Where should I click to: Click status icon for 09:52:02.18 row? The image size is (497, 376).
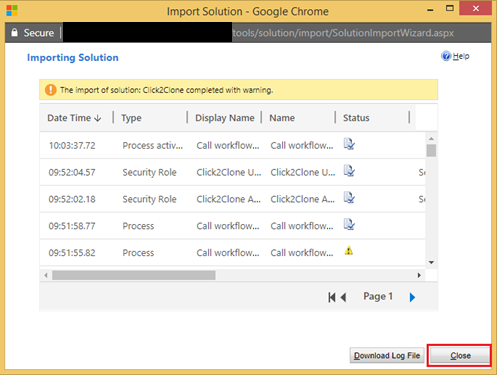(x=349, y=198)
